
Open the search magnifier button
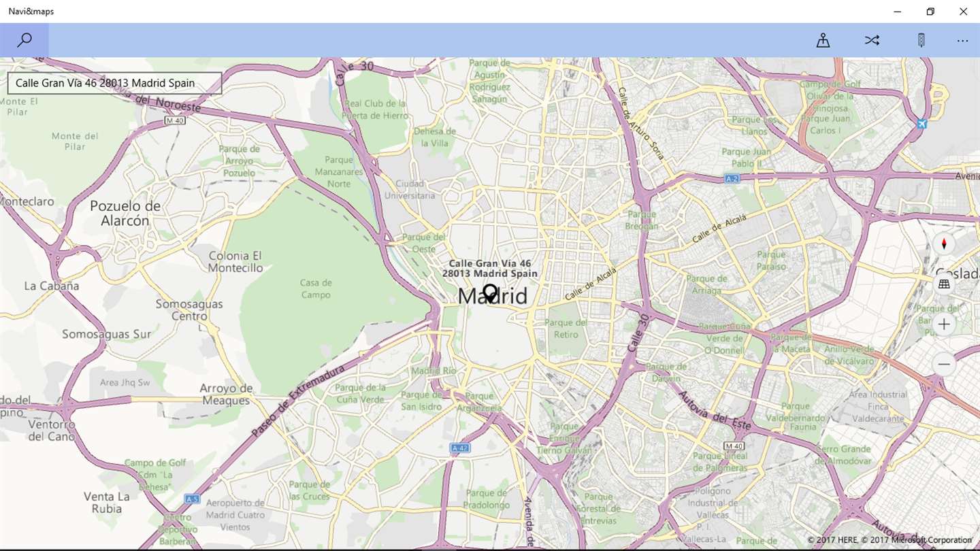tap(24, 40)
